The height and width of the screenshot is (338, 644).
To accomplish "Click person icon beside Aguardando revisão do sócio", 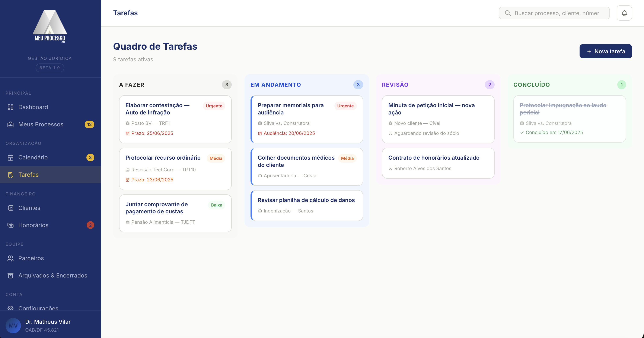I will point(390,134).
